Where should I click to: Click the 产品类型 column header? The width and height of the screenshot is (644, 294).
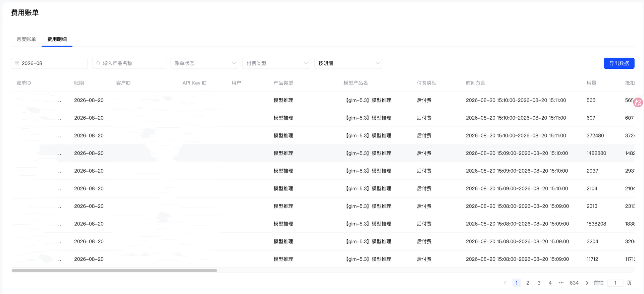pos(283,83)
